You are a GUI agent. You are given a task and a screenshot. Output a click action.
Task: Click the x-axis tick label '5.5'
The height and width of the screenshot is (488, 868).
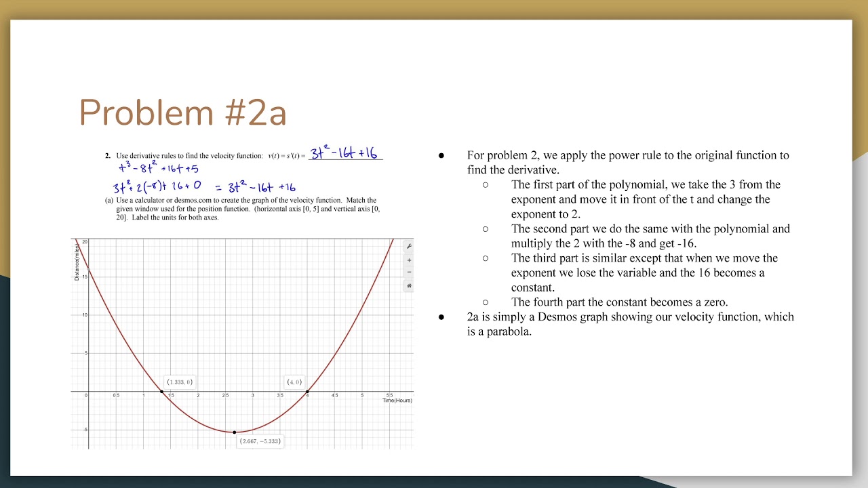click(389, 394)
